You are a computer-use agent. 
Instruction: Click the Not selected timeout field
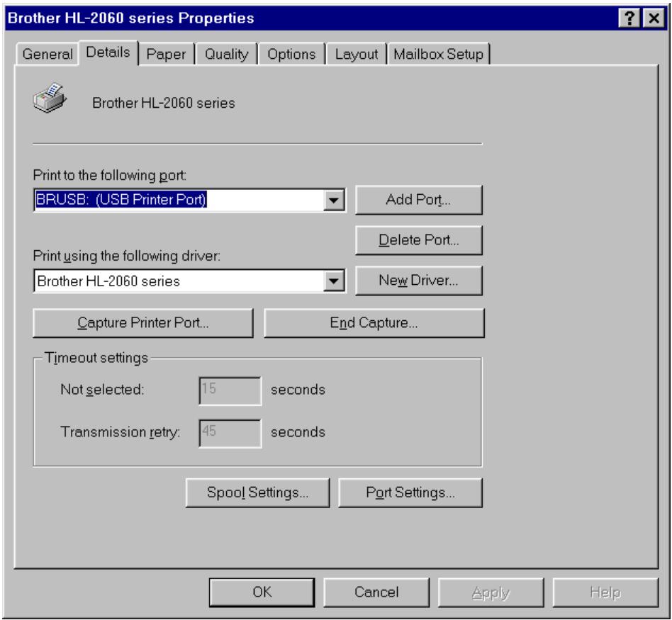[230, 390]
